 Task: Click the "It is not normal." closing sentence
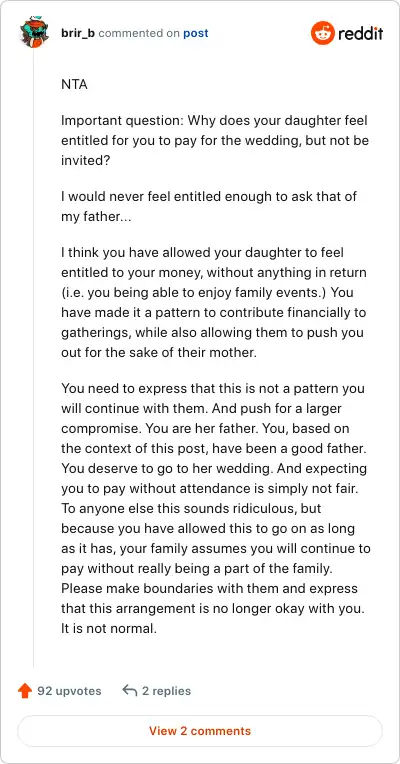click(x=109, y=629)
